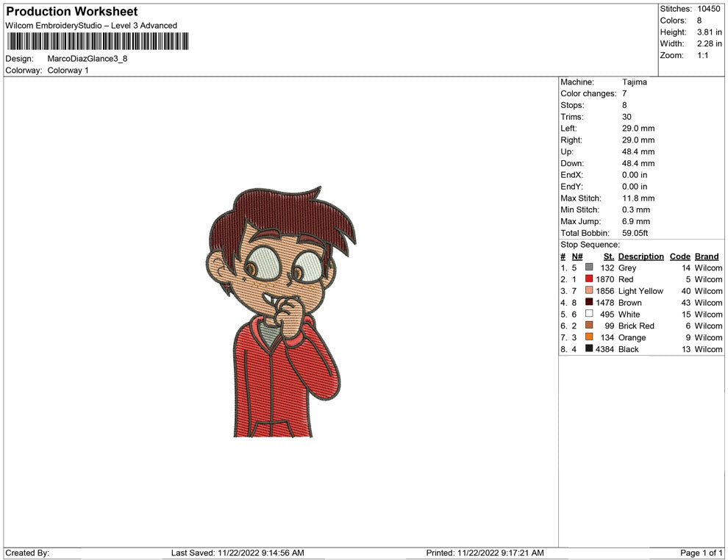Click the embroidered Marco Diaz design preview
The image size is (728, 560).
[280, 312]
